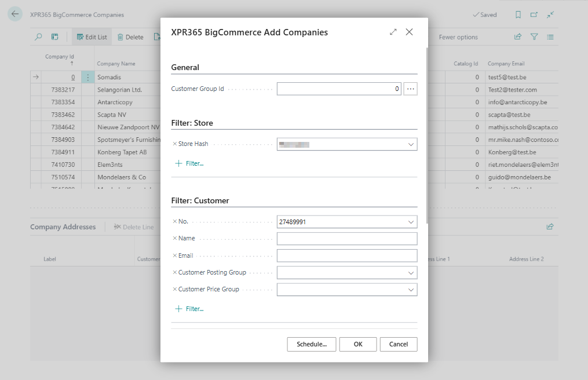
Task: Click the Cancel button
Action: [x=399, y=344]
